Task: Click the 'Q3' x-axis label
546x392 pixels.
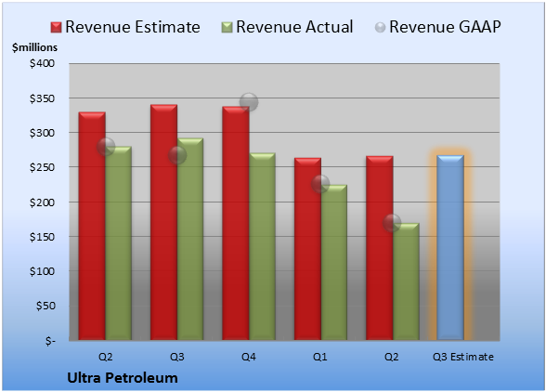Action: pyautogui.click(x=177, y=357)
